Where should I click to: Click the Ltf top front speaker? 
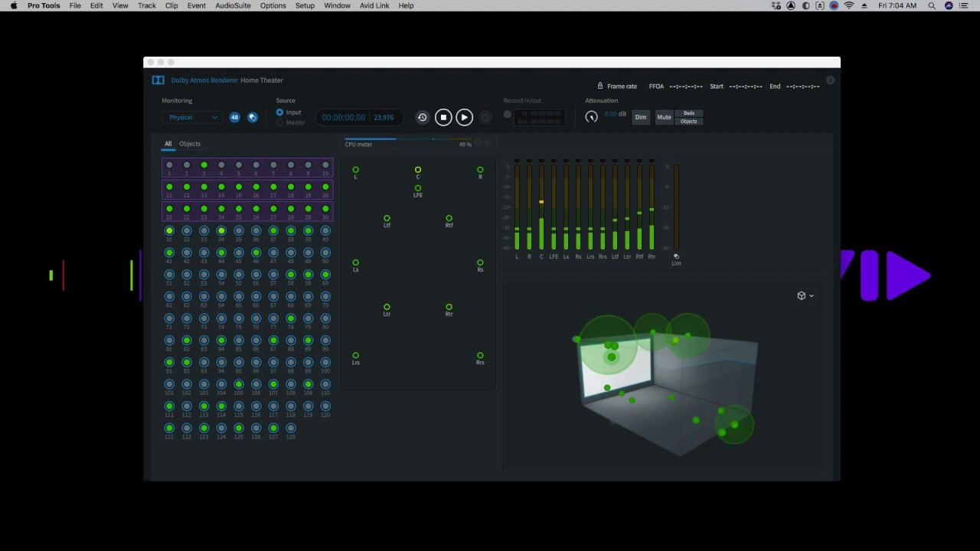click(x=387, y=218)
